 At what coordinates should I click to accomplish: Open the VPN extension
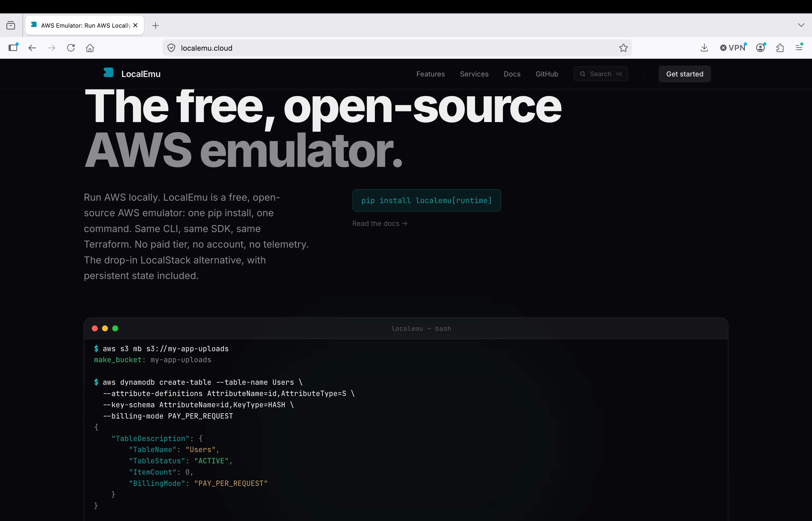tap(733, 48)
